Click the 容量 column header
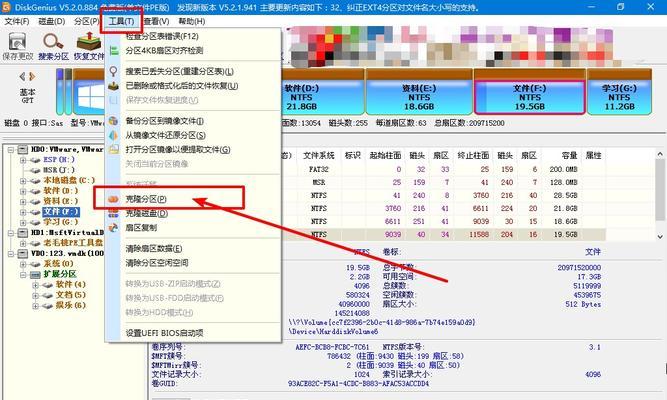The height and width of the screenshot is (400, 667). click(569, 156)
